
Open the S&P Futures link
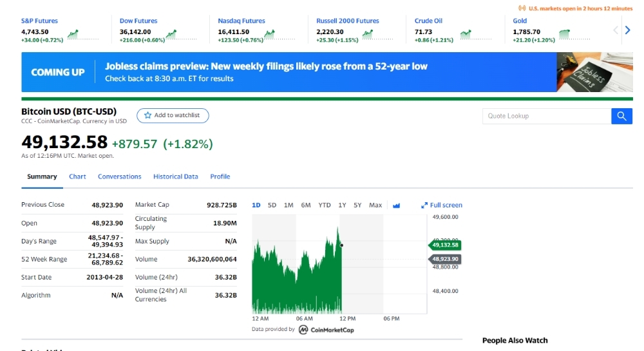[x=39, y=21]
